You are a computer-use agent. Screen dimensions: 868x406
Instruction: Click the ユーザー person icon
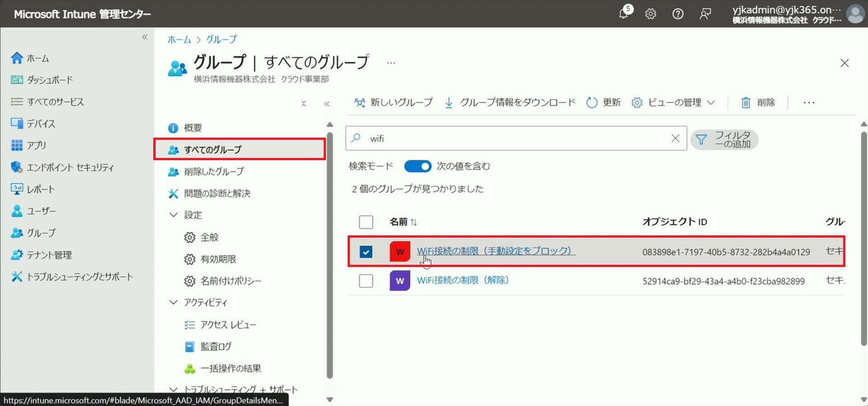click(x=17, y=211)
